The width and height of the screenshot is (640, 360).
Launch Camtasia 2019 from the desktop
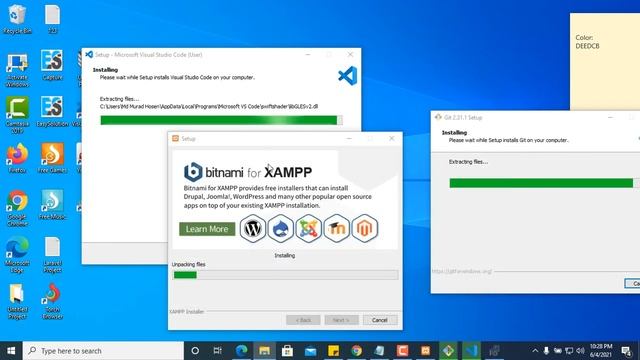pyautogui.click(x=17, y=115)
